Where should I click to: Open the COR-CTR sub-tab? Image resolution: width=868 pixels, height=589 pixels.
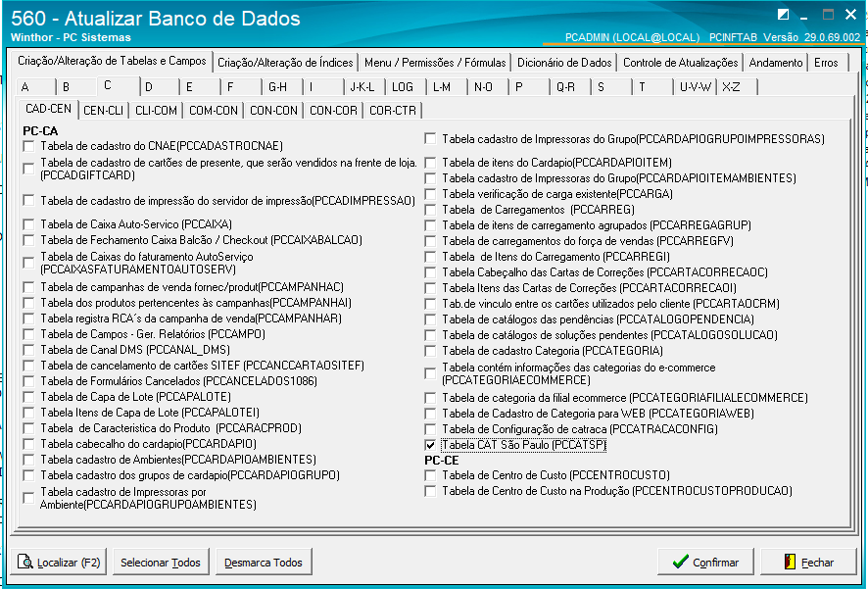(x=393, y=110)
